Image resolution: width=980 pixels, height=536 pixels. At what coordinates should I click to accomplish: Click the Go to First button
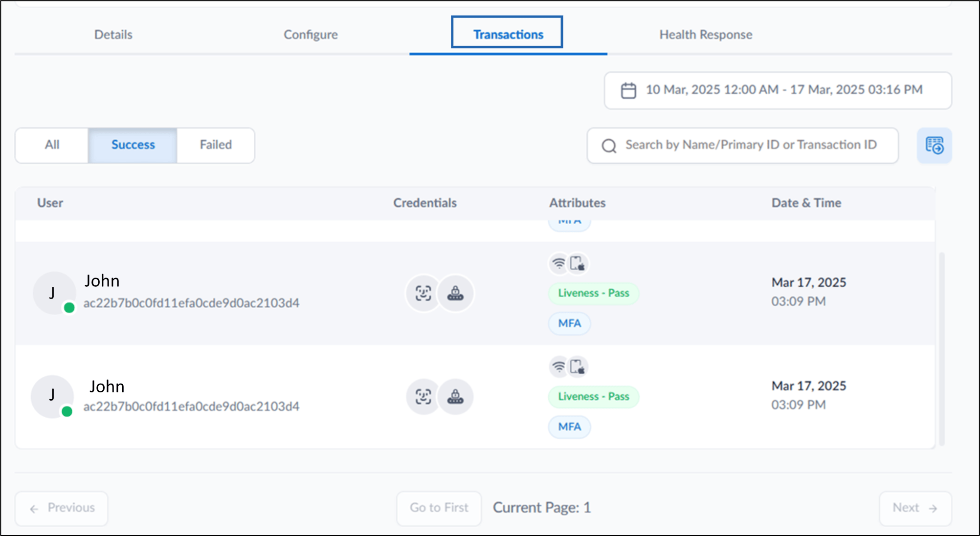click(x=439, y=508)
